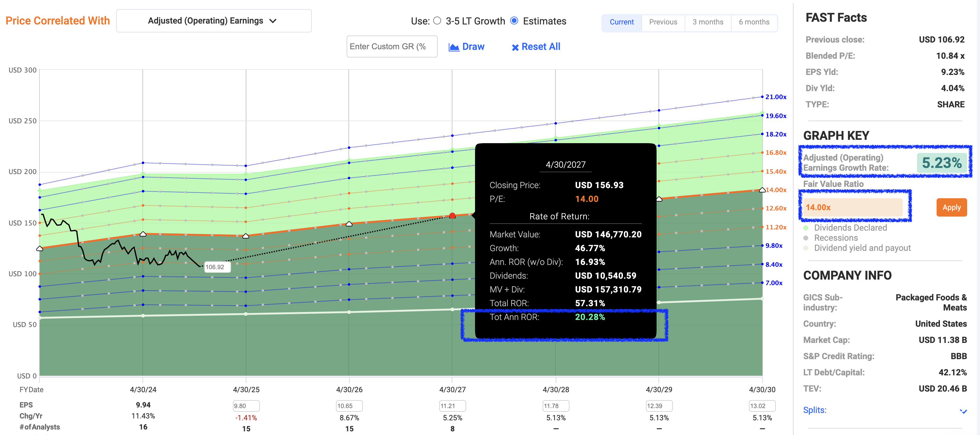Click the red 4/30/27 data point marker
The image size is (980, 435).
click(x=452, y=216)
